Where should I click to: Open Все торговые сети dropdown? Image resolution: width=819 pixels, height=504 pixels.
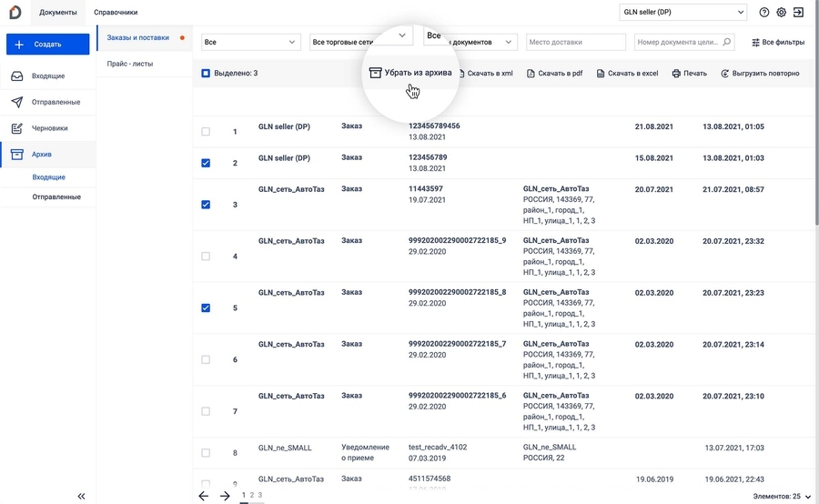[359, 42]
